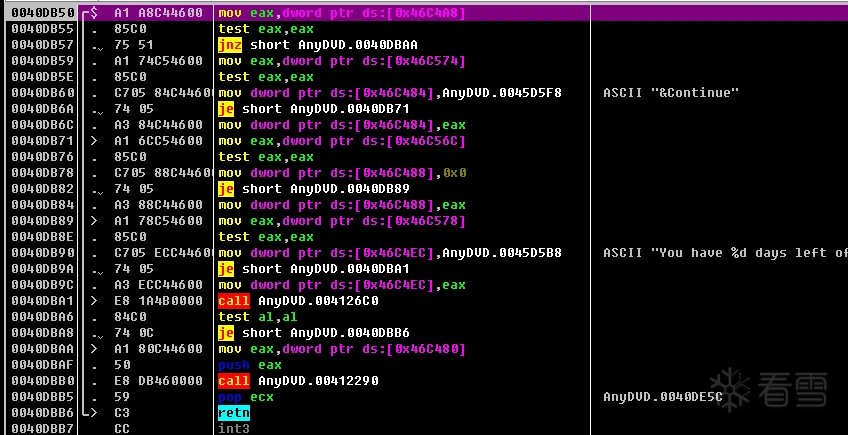Click hex bytes E8 1A4B0000
The height and width of the screenshot is (435, 848).
coord(158,301)
